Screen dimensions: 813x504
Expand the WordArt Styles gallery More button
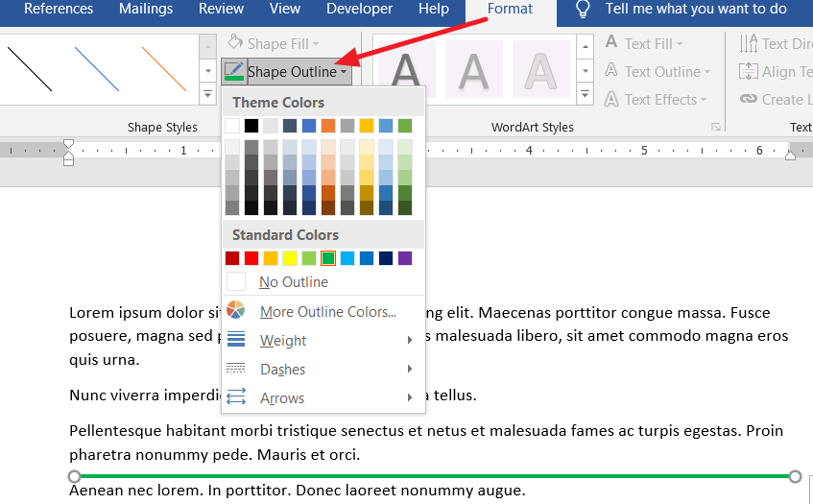(x=585, y=94)
